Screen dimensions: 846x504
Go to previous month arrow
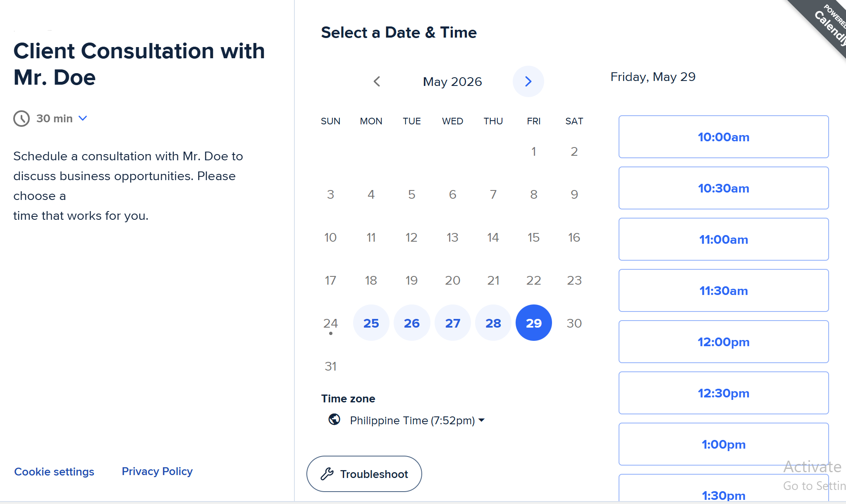[x=377, y=81]
